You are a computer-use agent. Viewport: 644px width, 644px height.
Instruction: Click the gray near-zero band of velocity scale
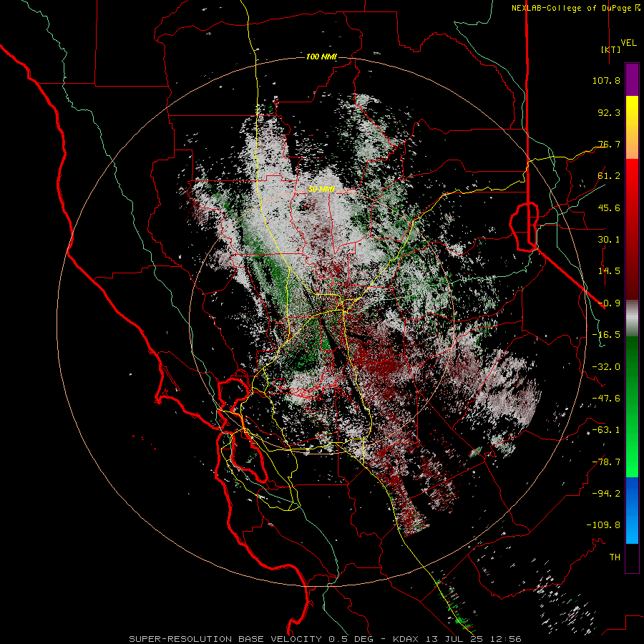point(632,318)
